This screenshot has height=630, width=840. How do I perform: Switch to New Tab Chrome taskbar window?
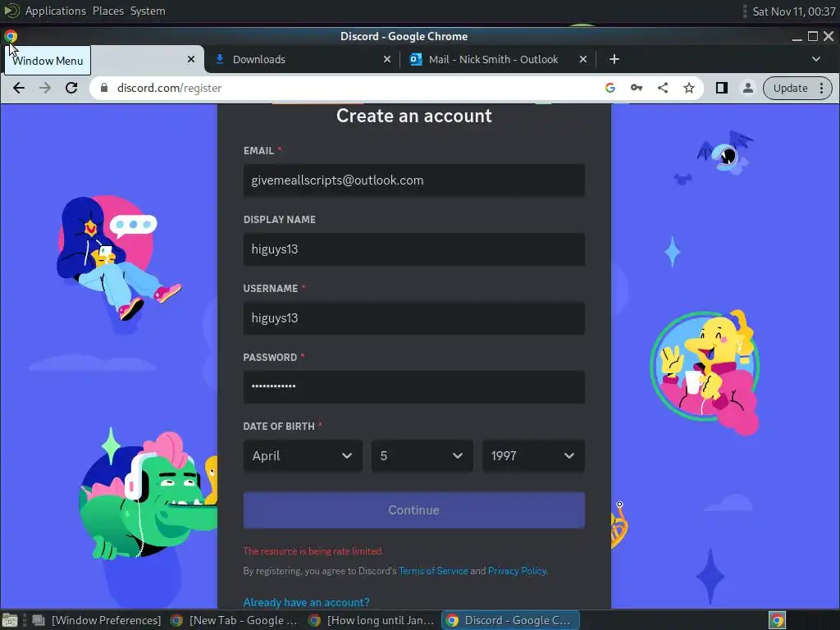[234, 620]
